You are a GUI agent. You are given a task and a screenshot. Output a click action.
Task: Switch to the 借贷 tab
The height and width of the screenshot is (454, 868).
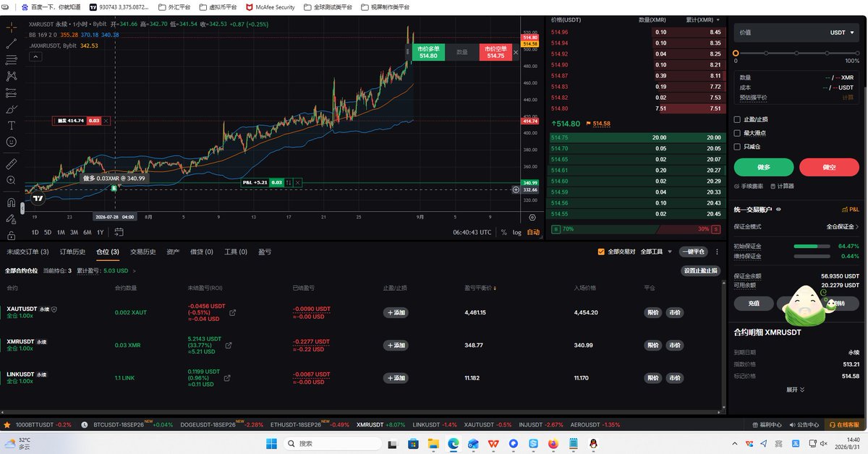(201, 252)
